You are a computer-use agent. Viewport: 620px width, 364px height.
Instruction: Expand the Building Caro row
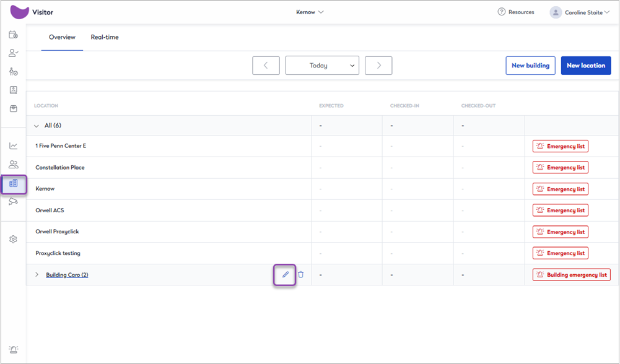click(x=37, y=275)
